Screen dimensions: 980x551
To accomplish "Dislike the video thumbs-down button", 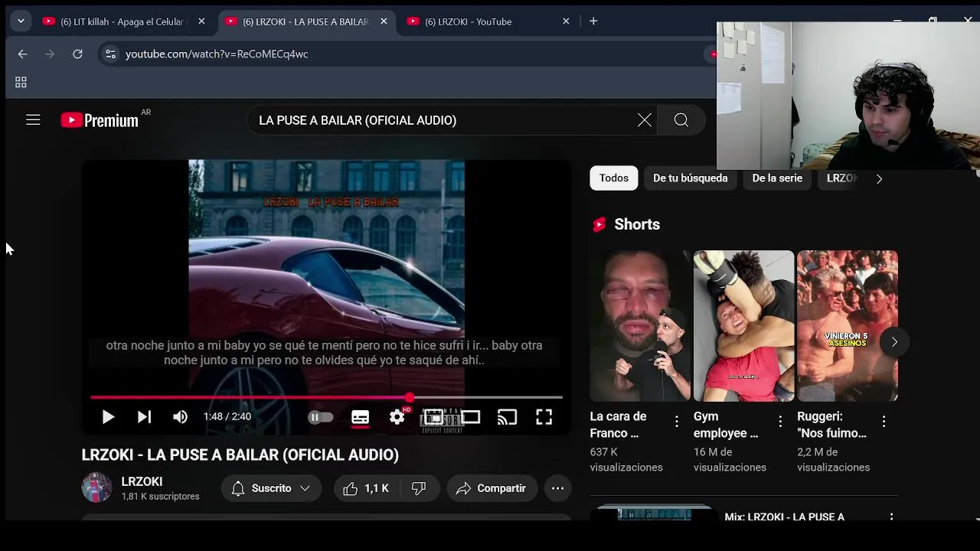I will [419, 488].
